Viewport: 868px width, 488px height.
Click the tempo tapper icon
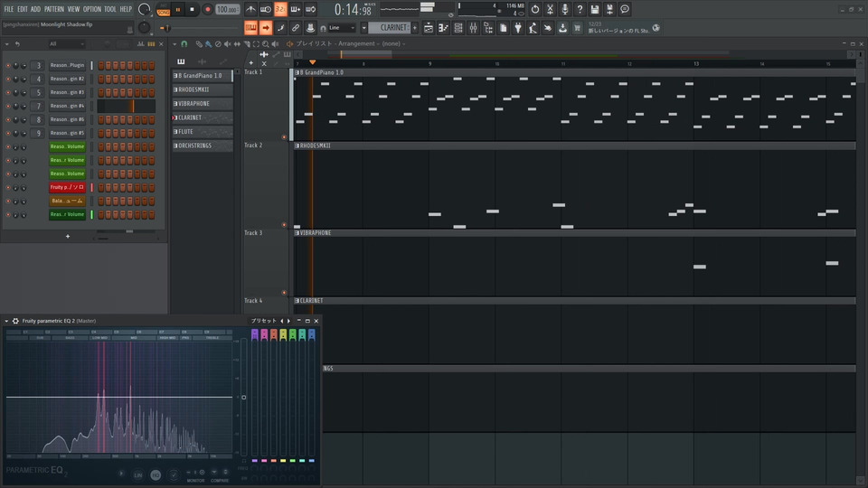click(533, 28)
